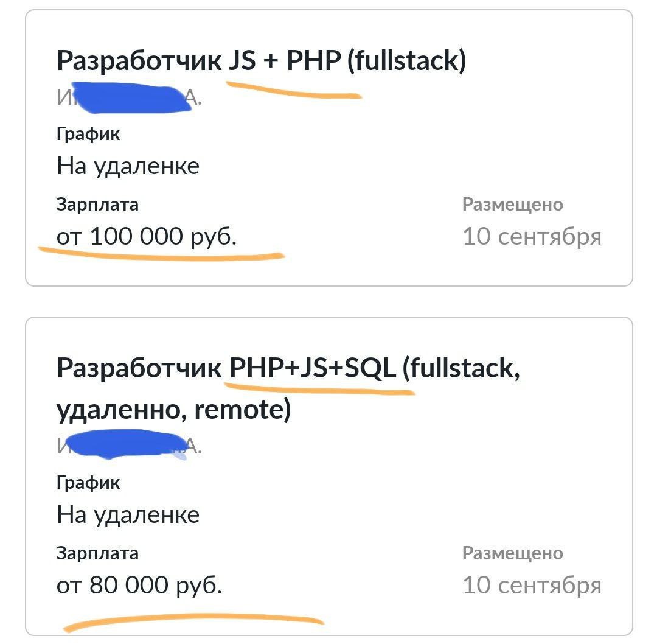
Task: Click the "Размещено" label in the second card
Action: (x=512, y=553)
